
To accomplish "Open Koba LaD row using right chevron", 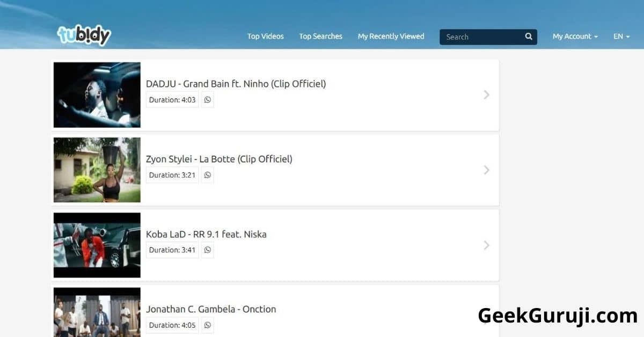I will pyautogui.click(x=486, y=245).
